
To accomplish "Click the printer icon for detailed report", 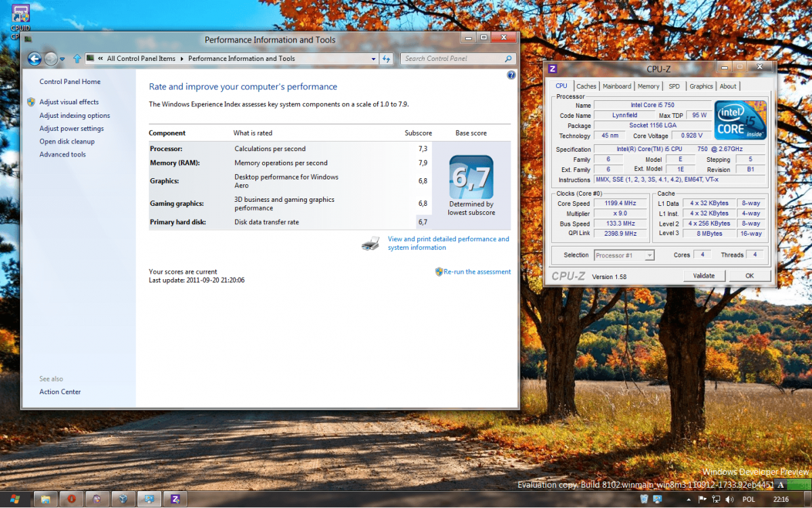I will tap(370, 244).
